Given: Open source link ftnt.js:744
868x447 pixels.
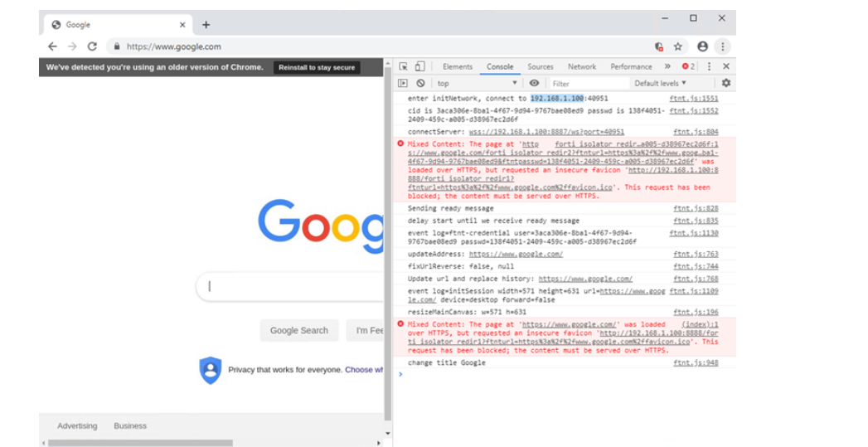Looking at the screenshot, I should click(x=696, y=266).
